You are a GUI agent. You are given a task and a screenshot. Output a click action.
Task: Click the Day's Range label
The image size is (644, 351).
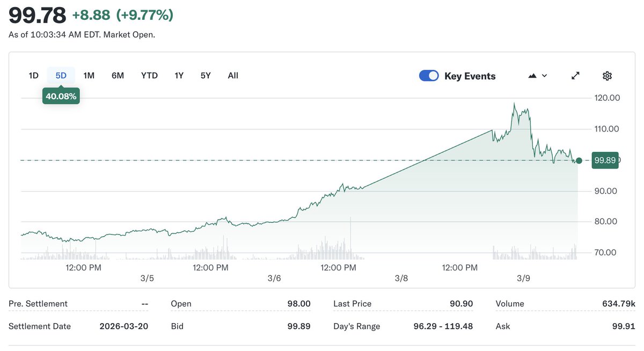click(x=356, y=326)
